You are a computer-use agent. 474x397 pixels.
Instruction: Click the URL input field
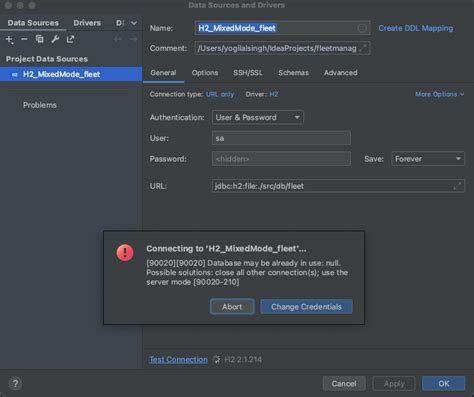338,186
